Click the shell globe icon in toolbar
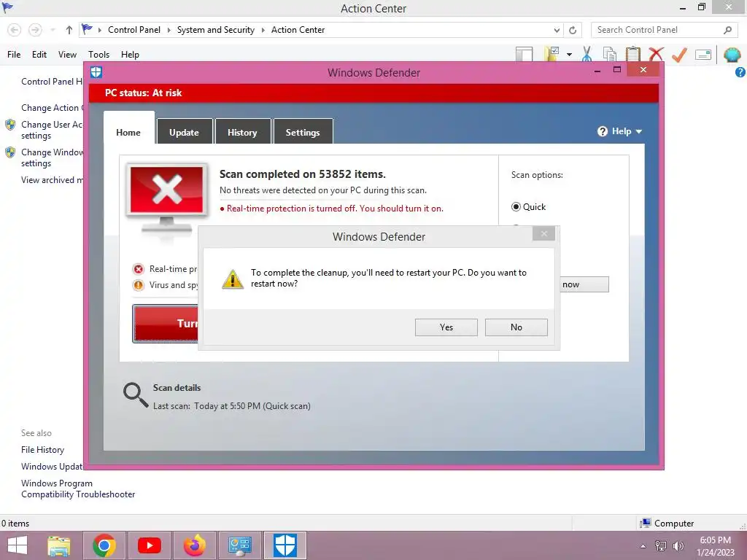This screenshot has width=747, height=560. 732,54
